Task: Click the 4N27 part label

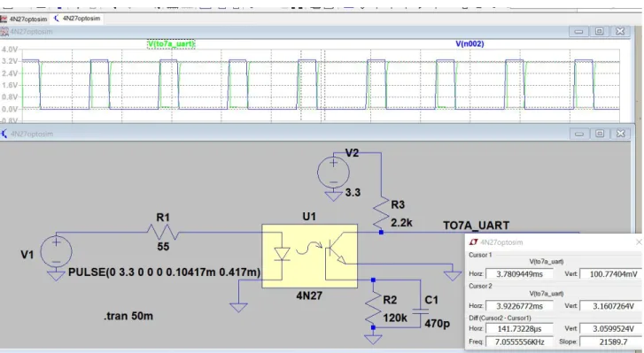Action: tap(309, 295)
